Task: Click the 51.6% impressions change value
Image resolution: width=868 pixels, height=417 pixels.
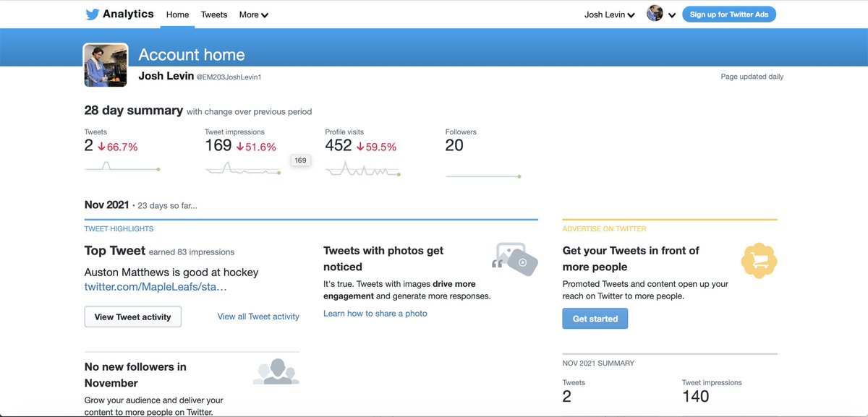Action: (x=257, y=147)
